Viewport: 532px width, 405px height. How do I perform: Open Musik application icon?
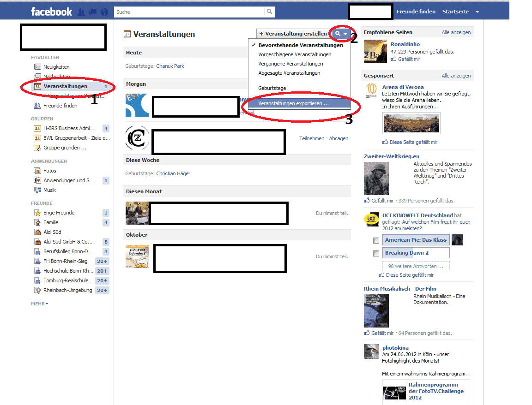pos(37,190)
